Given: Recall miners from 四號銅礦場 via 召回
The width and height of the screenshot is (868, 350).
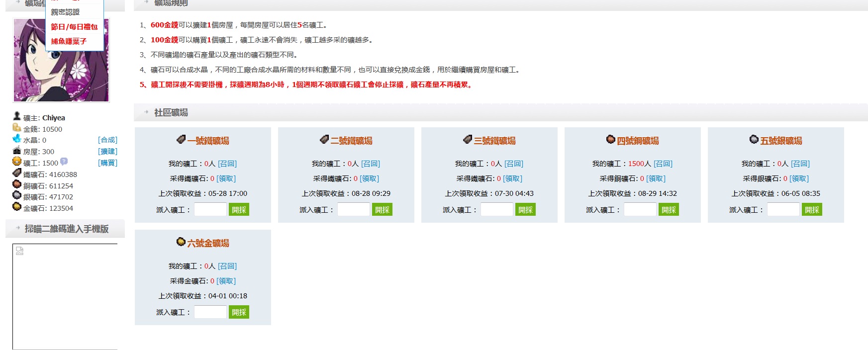Looking at the screenshot, I should click(x=663, y=164).
